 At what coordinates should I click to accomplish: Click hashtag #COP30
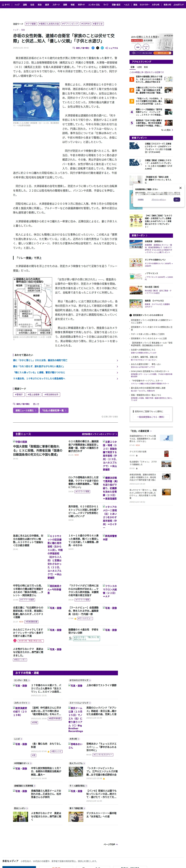pos(85,24)
